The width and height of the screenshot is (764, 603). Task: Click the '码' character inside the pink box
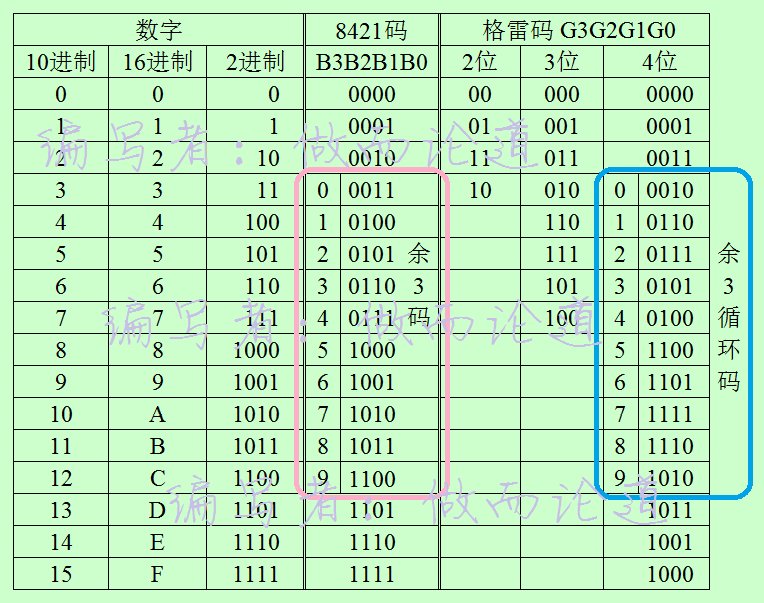coord(419,318)
